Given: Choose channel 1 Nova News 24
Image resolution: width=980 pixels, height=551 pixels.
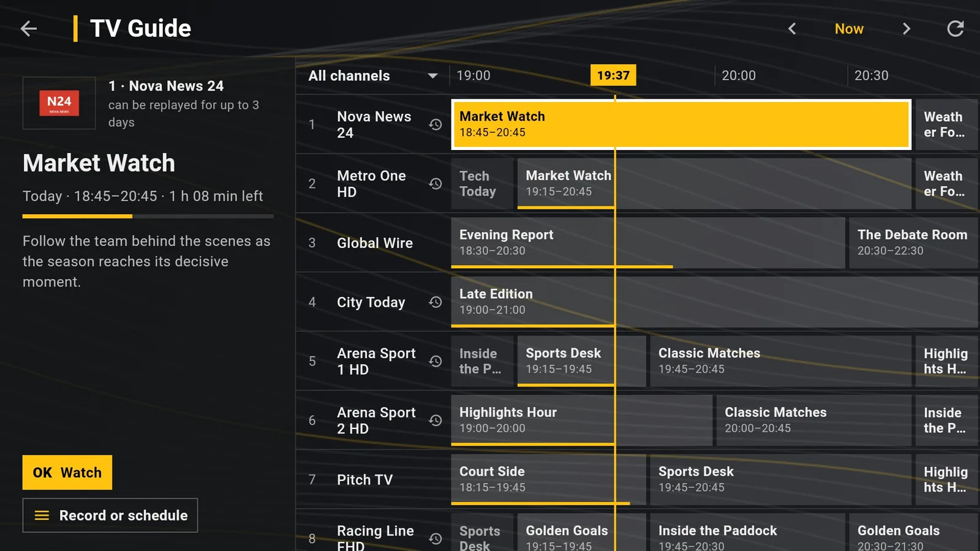Looking at the screenshot, I should 372,124.
